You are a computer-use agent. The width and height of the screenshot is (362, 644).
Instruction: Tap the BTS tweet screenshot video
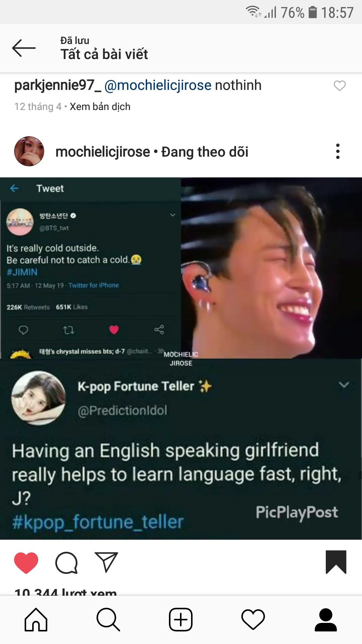(90, 268)
